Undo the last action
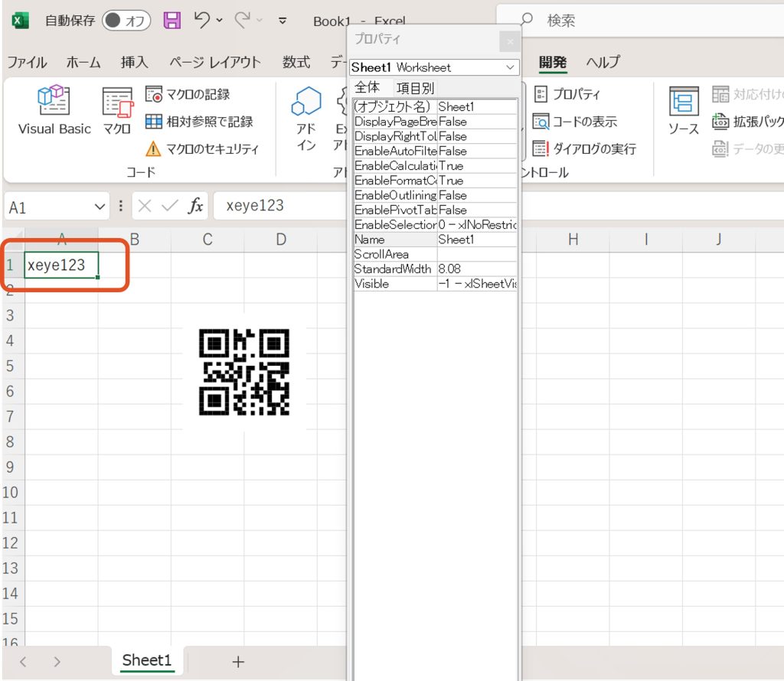 [202, 20]
